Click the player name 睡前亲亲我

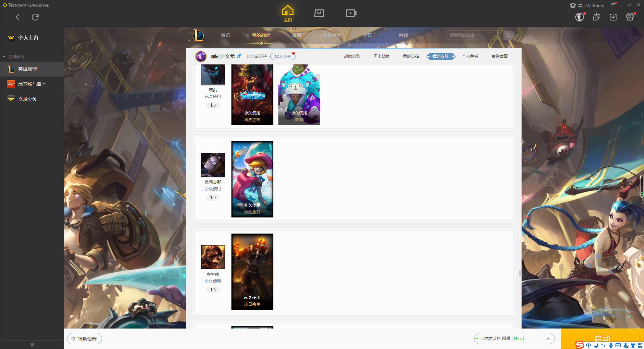point(223,56)
